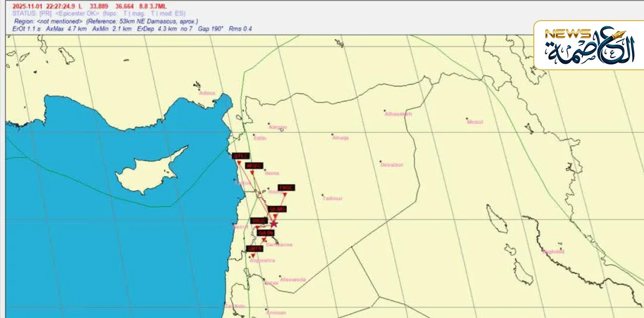Click the station triangle just above Damascus
This screenshot has width=644, height=318.
pyautogui.click(x=264, y=240)
